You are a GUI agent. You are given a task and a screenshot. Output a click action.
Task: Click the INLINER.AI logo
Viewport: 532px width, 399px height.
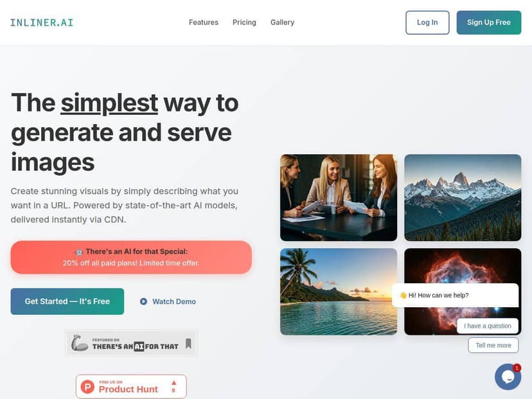[42, 22]
